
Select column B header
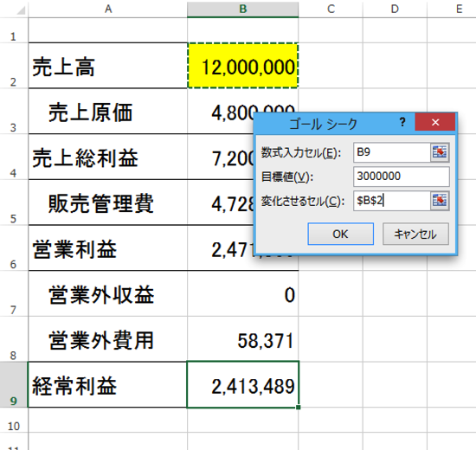click(243, 10)
